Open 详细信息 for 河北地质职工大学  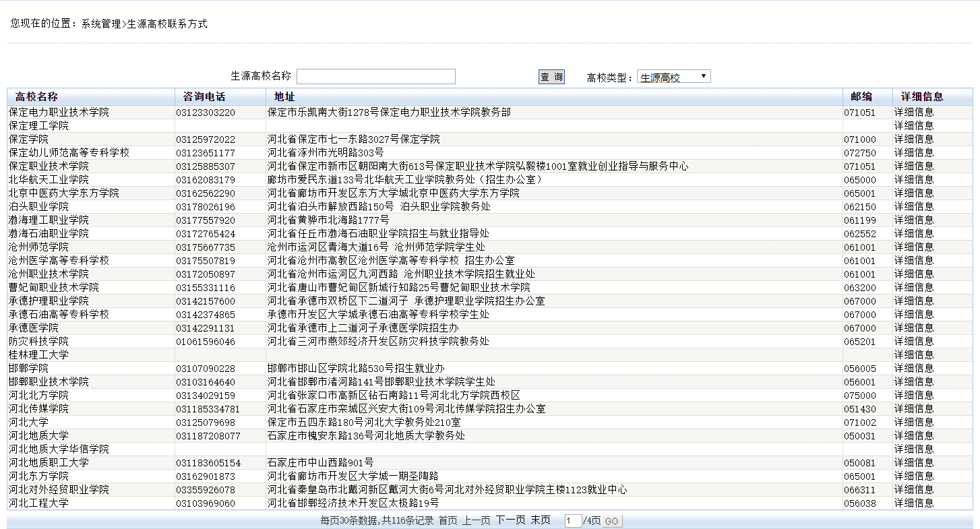pos(914,463)
